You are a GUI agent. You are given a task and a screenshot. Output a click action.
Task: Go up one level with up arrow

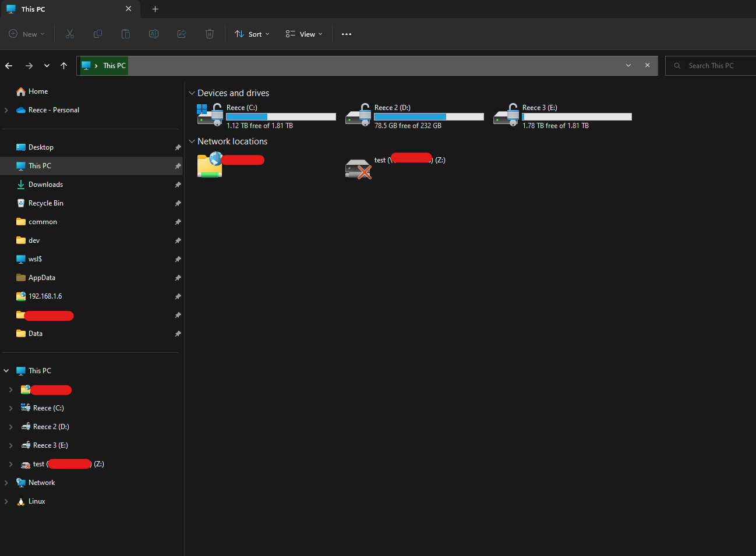point(64,66)
